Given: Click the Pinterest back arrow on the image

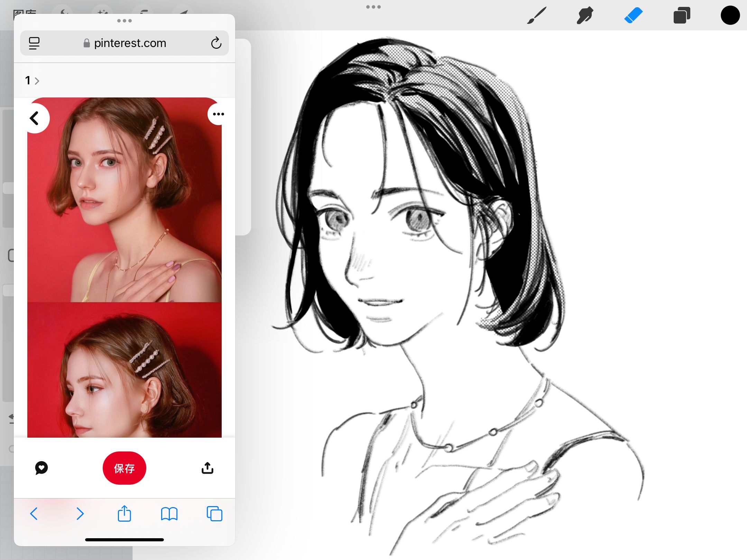Looking at the screenshot, I should (35, 118).
